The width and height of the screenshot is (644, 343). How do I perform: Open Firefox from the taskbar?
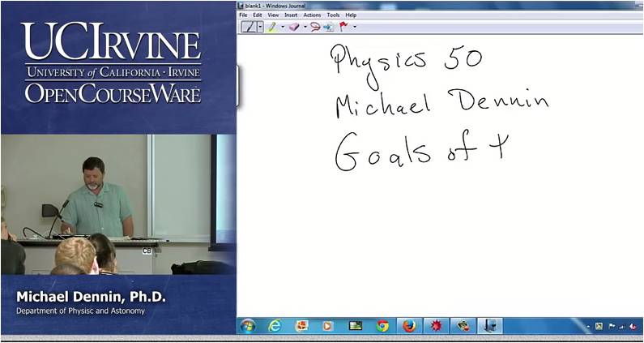pos(409,326)
